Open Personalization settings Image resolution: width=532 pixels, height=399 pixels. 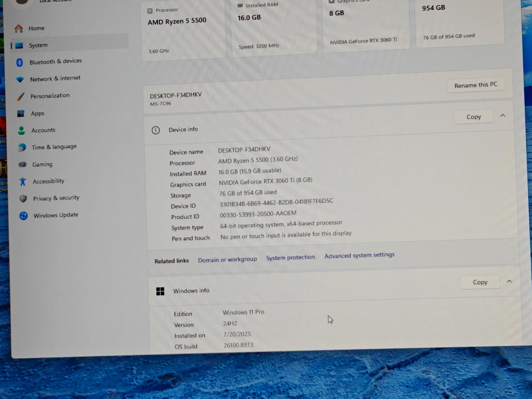point(50,96)
